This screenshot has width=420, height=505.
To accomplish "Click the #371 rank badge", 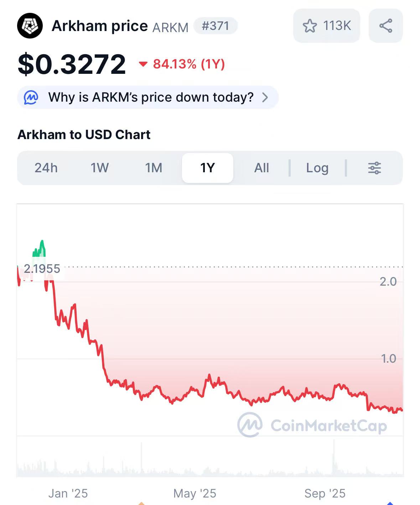I will pyautogui.click(x=215, y=26).
